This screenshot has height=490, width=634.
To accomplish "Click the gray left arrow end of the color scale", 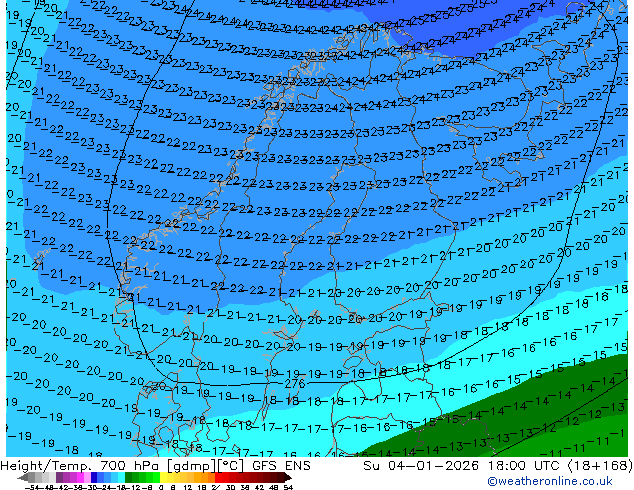I will pyautogui.click(x=23, y=477).
